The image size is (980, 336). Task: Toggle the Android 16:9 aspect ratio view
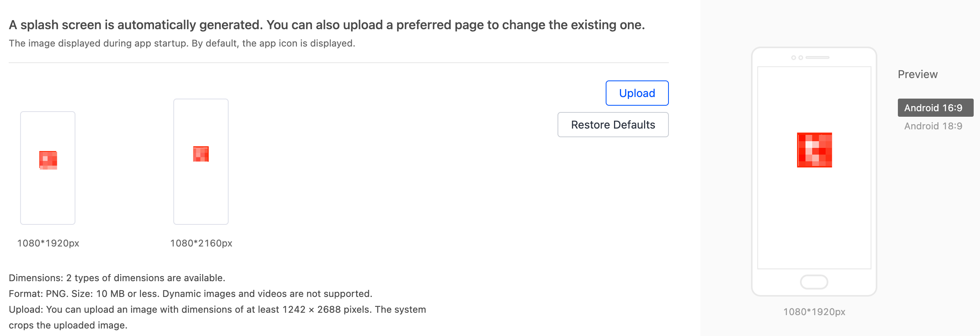pos(935,108)
